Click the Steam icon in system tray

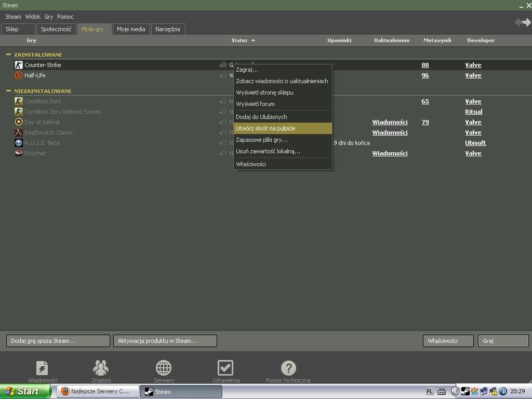coord(465,392)
